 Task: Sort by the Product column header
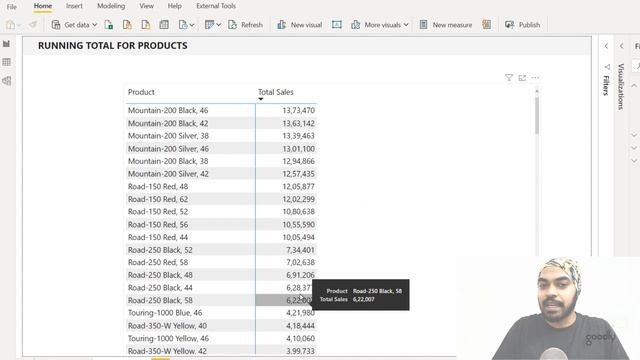(141, 92)
